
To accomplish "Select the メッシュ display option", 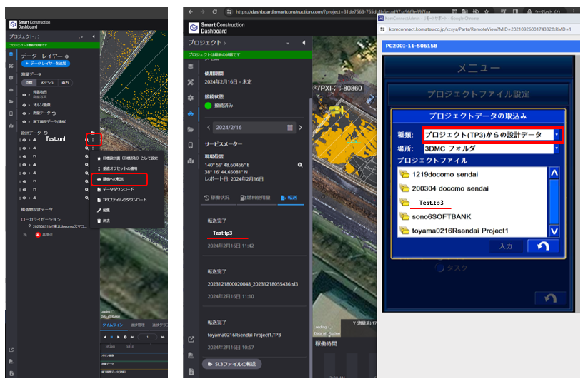I will tap(47, 82).
